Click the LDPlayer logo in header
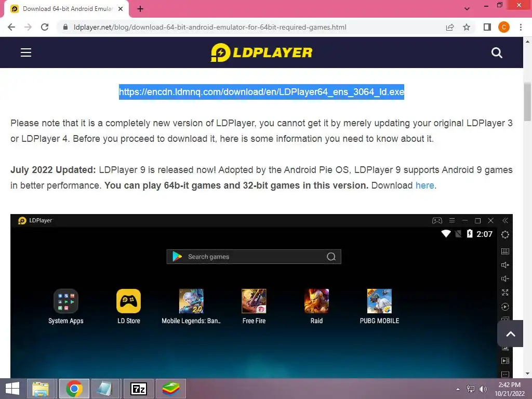The image size is (532, 399). 261,52
